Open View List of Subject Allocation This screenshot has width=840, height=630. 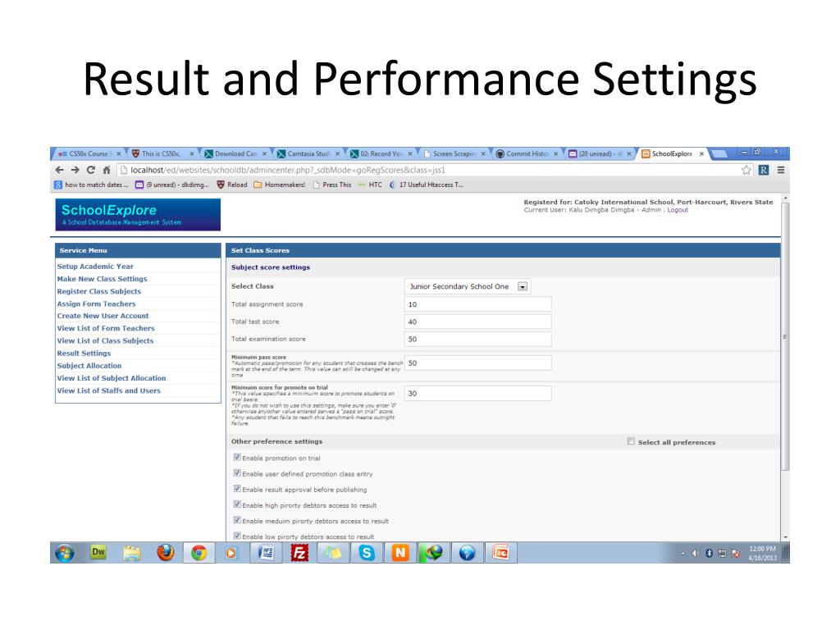(x=112, y=377)
